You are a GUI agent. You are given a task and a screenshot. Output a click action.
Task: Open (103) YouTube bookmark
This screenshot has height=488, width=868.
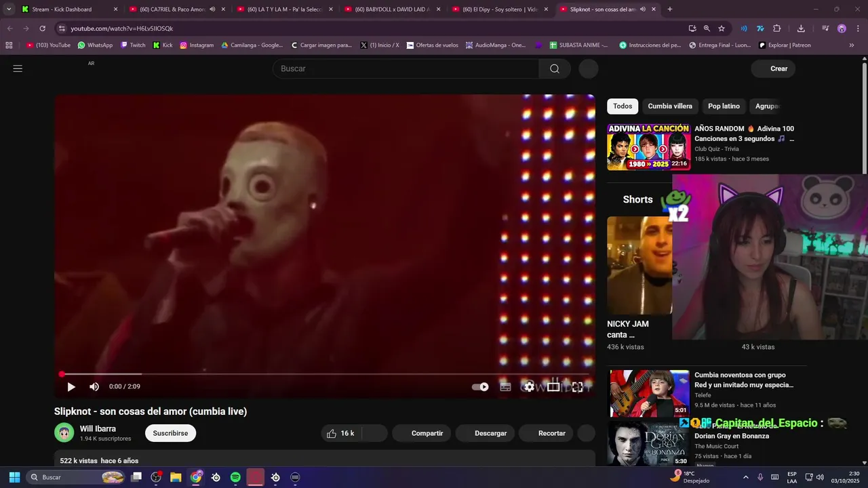(x=48, y=45)
